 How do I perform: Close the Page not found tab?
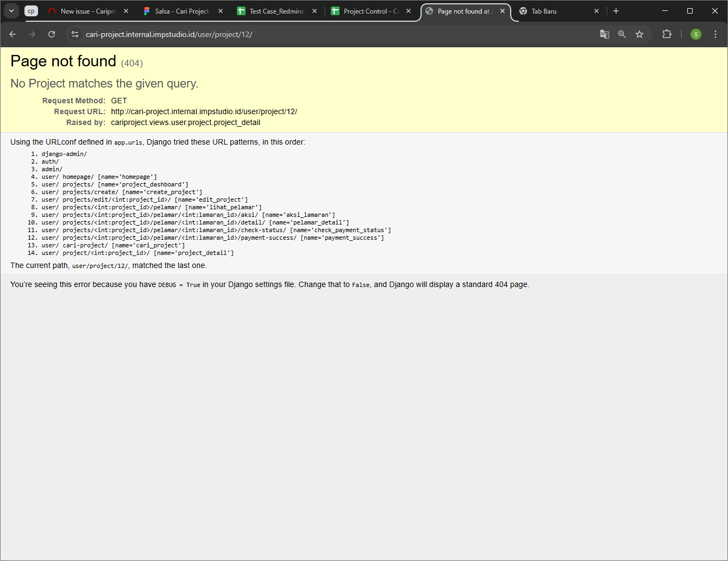503,11
